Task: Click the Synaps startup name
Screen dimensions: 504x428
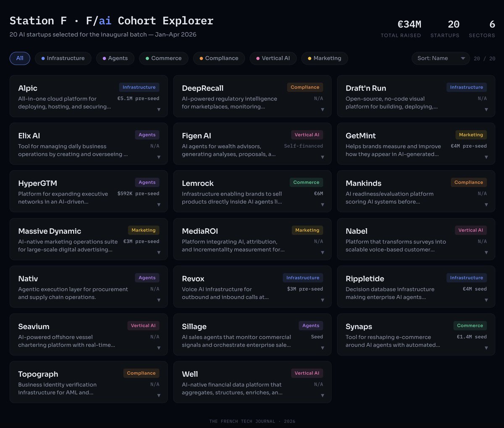Action: (359, 326)
